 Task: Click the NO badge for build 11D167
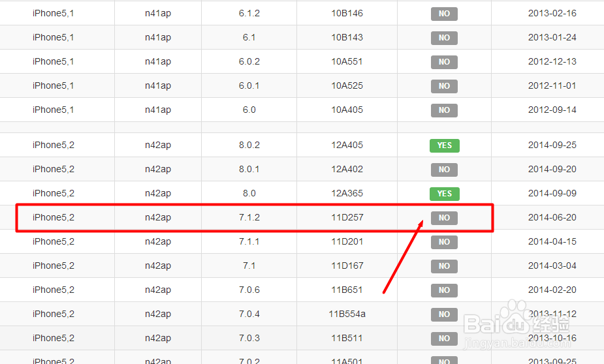tap(444, 266)
